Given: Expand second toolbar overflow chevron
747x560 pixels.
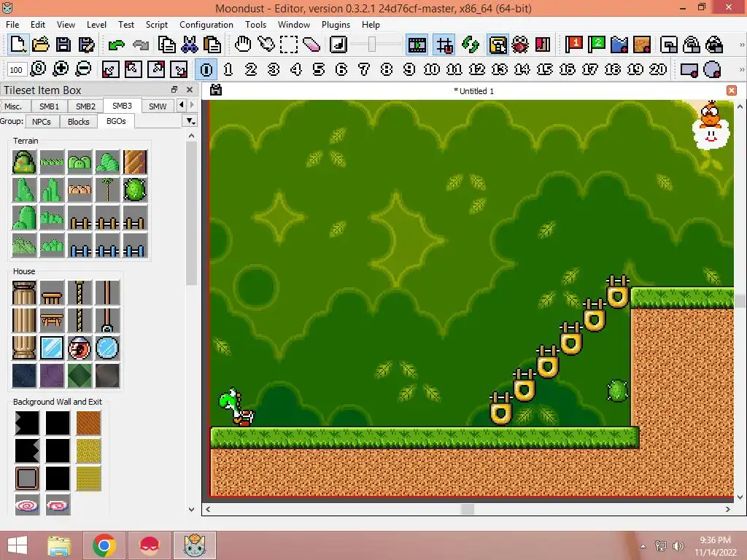Looking at the screenshot, I should point(741,69).
